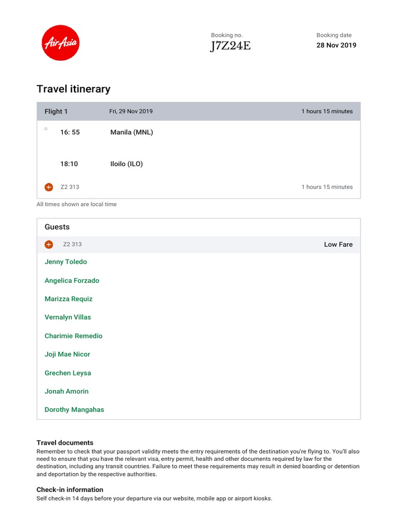Open guest Dorothy Mangahas
The width and height of the screenshot is (399, 532).
click(x=74, y=409)
